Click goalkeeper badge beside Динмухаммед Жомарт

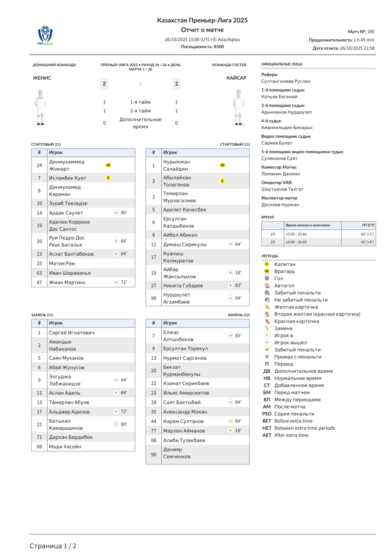pos(108,165)
